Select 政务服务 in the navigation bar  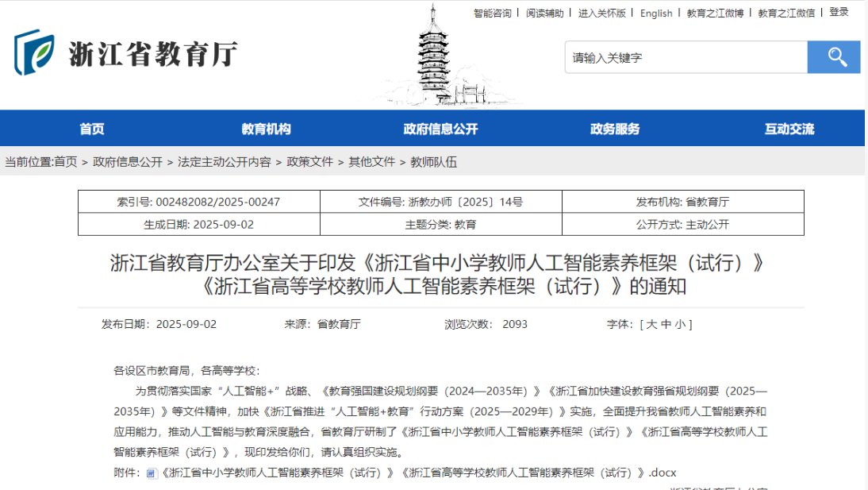pos(615,129)
